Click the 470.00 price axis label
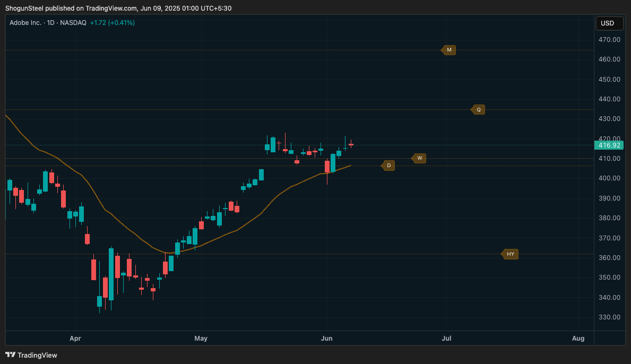 [609, 39]
